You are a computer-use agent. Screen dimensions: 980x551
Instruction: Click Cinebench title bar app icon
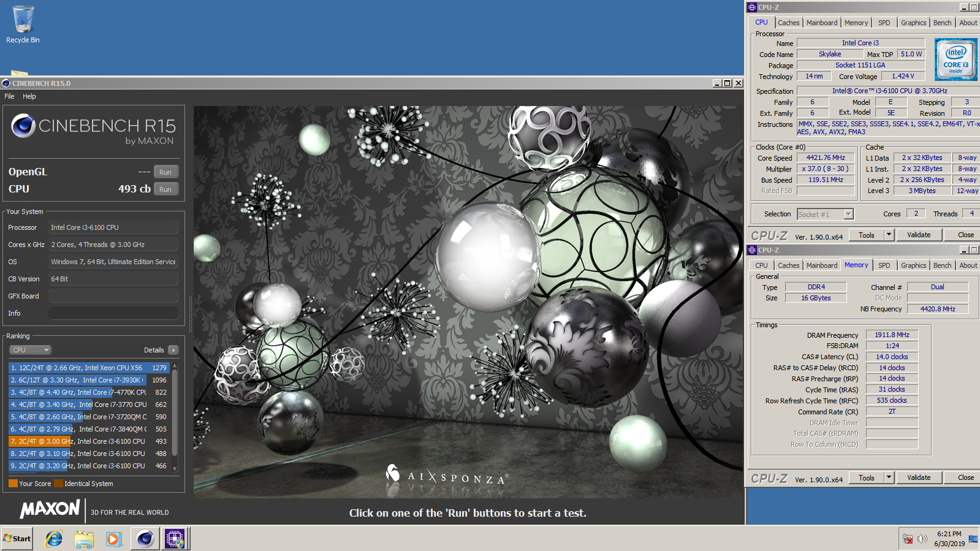click(x=6, y=83)
